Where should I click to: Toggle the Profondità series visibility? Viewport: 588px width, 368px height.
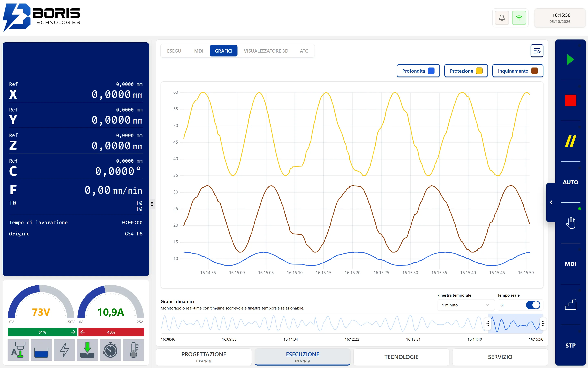pos(418,71)
